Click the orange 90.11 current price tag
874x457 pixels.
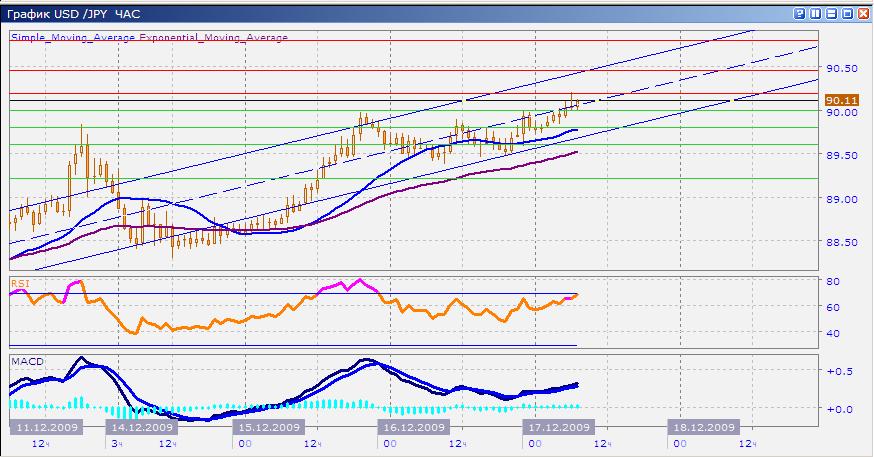point(840,100)
